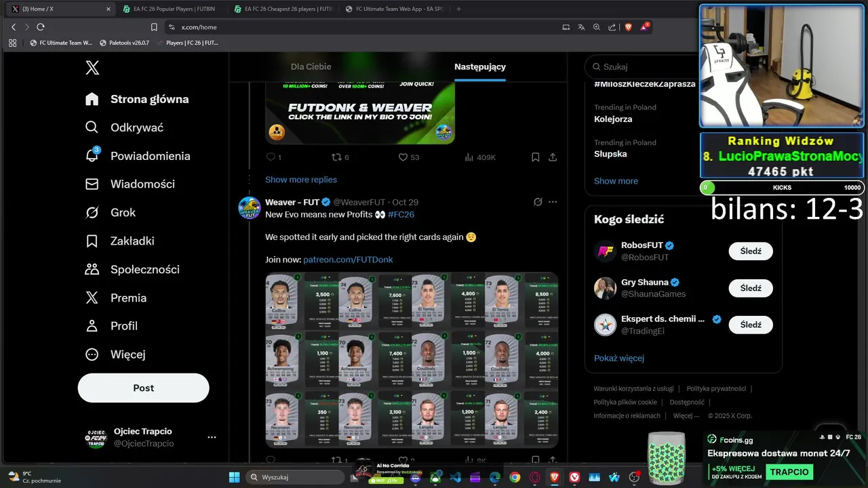The height and width of the screenshot is (488, 868).
Task: Open Grok from sidebar
Action: [x=111, y=213]
